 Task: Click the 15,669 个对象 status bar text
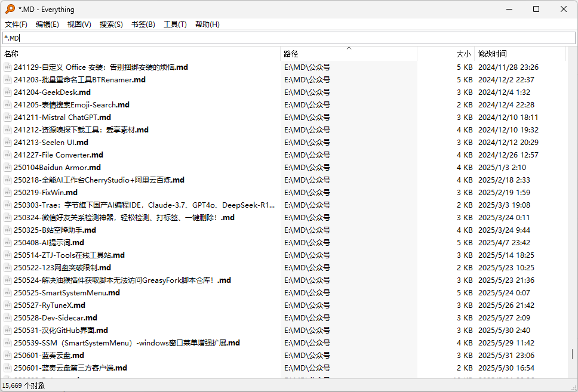[24, 386]
